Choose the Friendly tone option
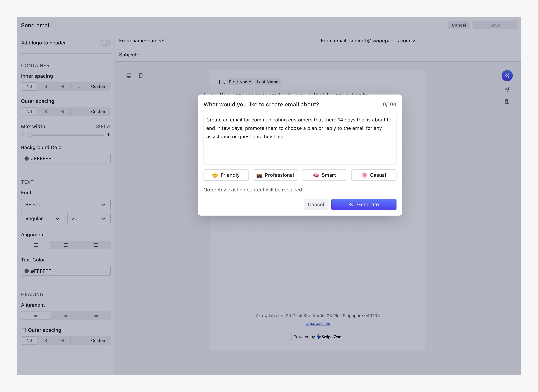 coord(226,175)
